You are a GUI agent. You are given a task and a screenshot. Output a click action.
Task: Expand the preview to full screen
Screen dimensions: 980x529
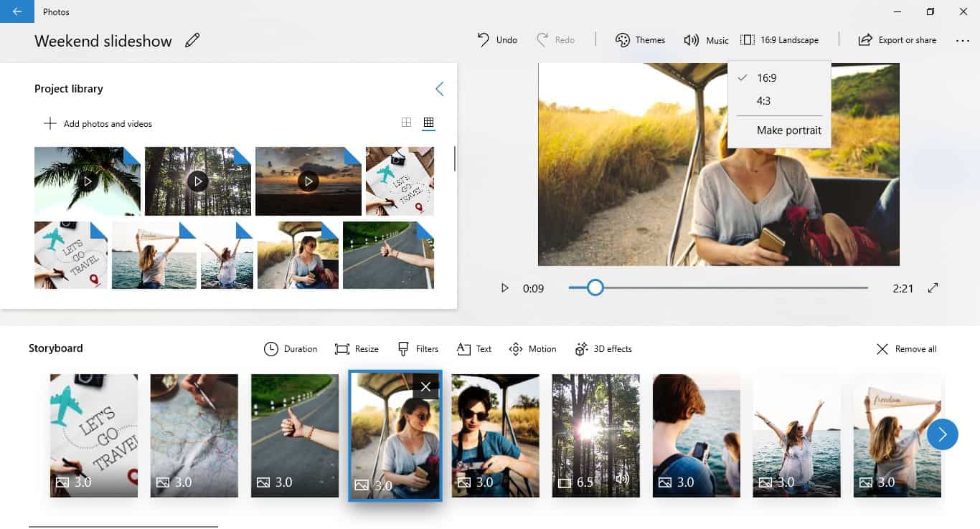[933, 288]
